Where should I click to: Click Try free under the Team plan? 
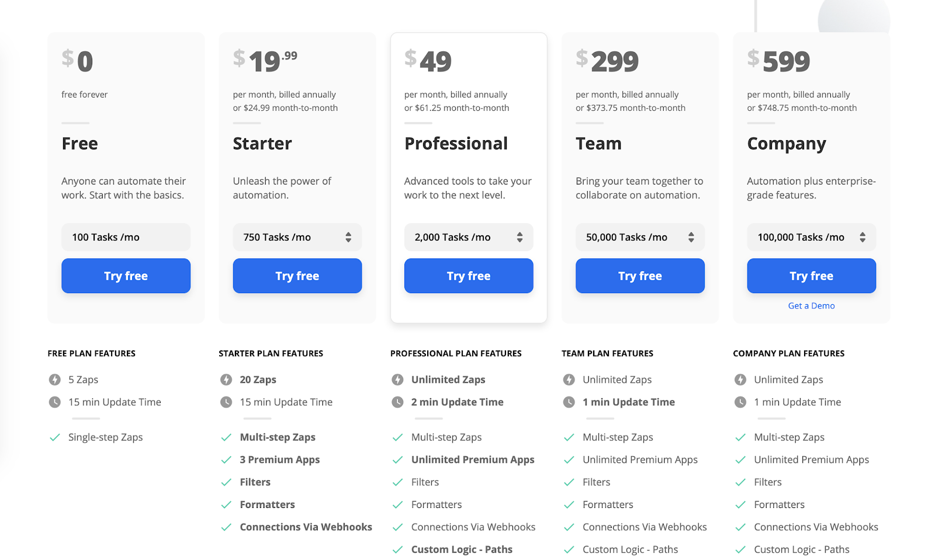click(640, 276)
